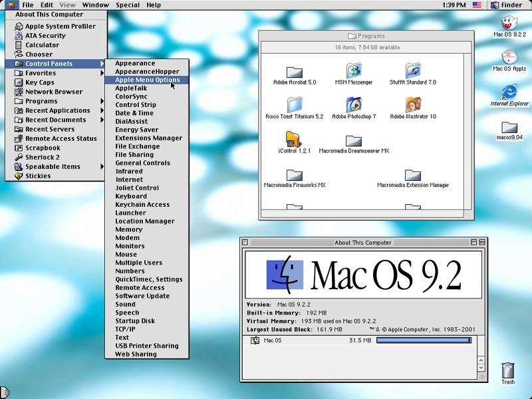
Task: Open the Internet Explorer desktop icon
Action: point(509,92)
